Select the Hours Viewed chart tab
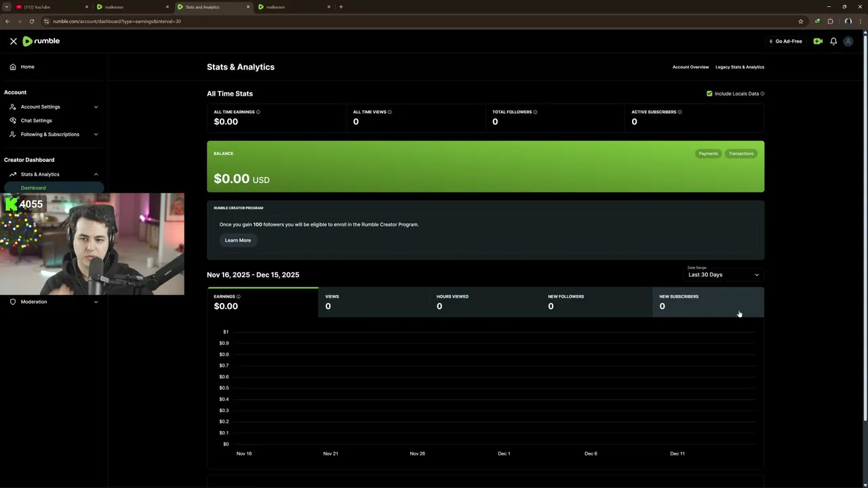Image resolution: width=868 pixels, height=488 pixels. coord(486,302)
